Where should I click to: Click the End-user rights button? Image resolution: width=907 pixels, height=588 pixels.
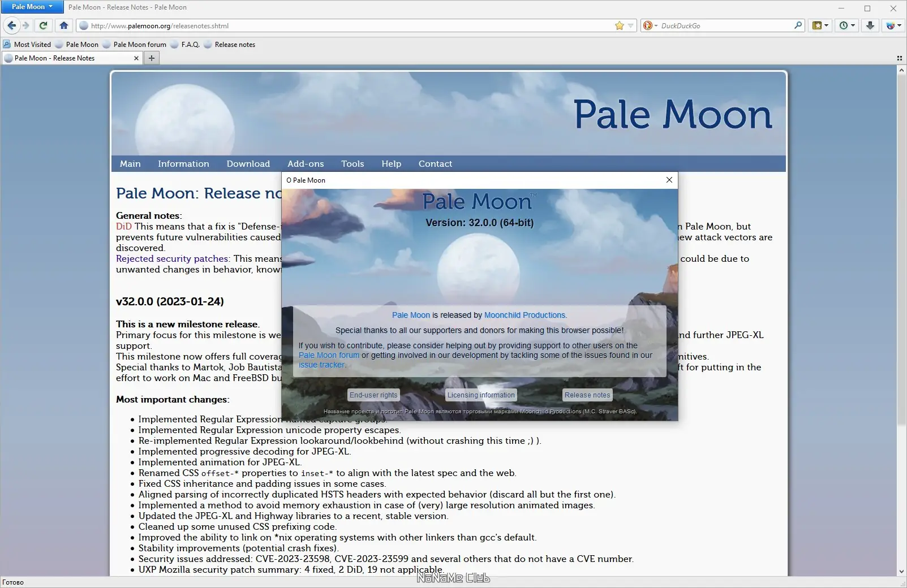[x=373, y=395]
